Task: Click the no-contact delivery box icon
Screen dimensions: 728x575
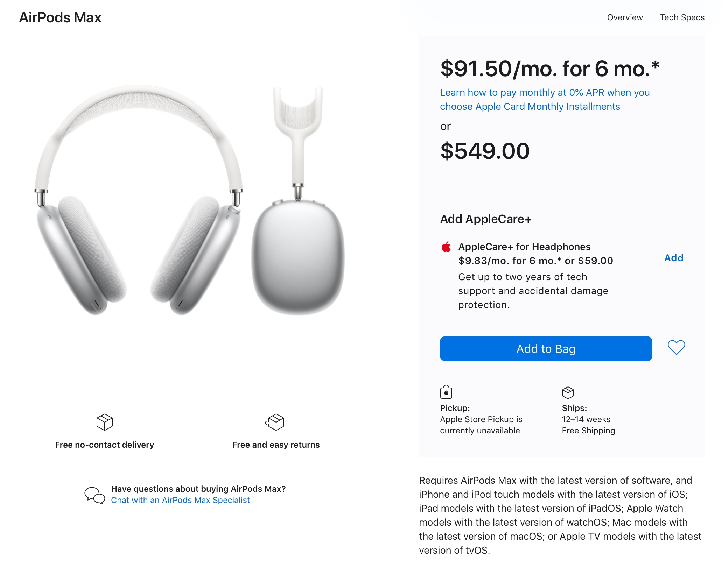Action: coord(104,422)
